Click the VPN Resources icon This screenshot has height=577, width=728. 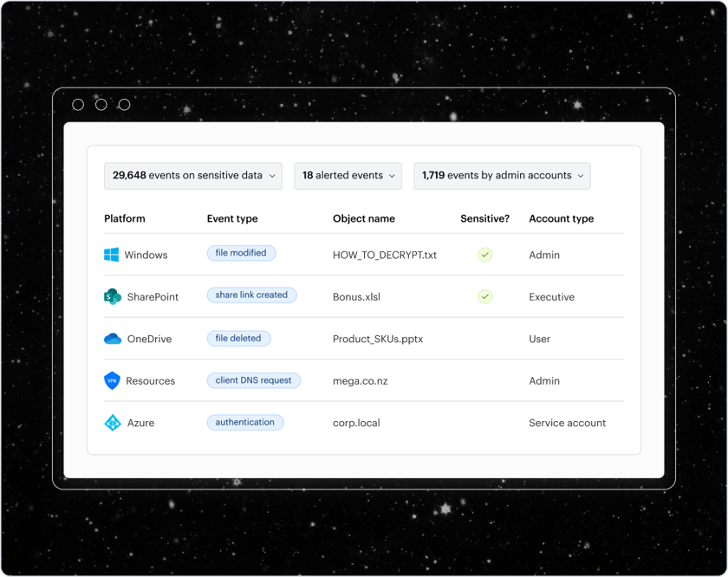point(112,380)
